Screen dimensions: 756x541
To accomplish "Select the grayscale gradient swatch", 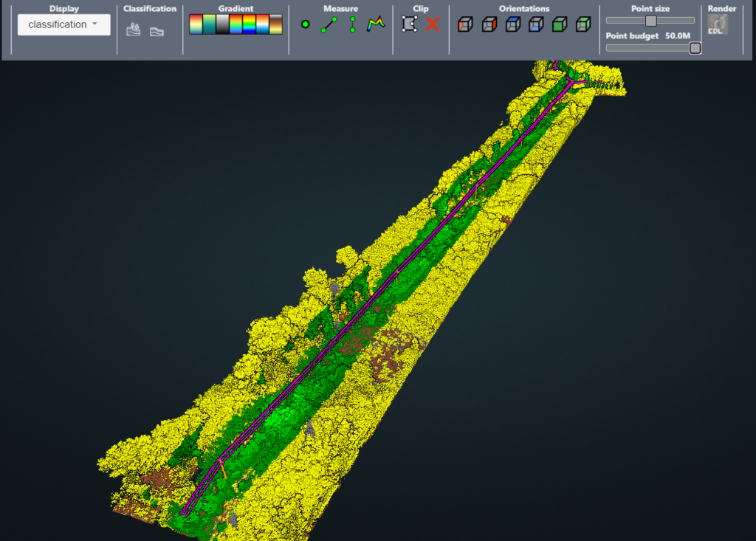I will pos(223,24).
